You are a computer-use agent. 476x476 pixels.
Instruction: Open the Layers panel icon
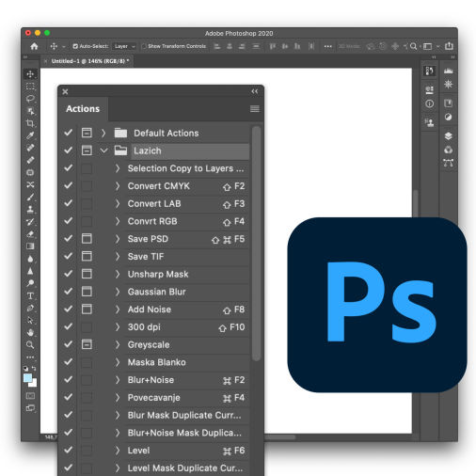point(449,135)
